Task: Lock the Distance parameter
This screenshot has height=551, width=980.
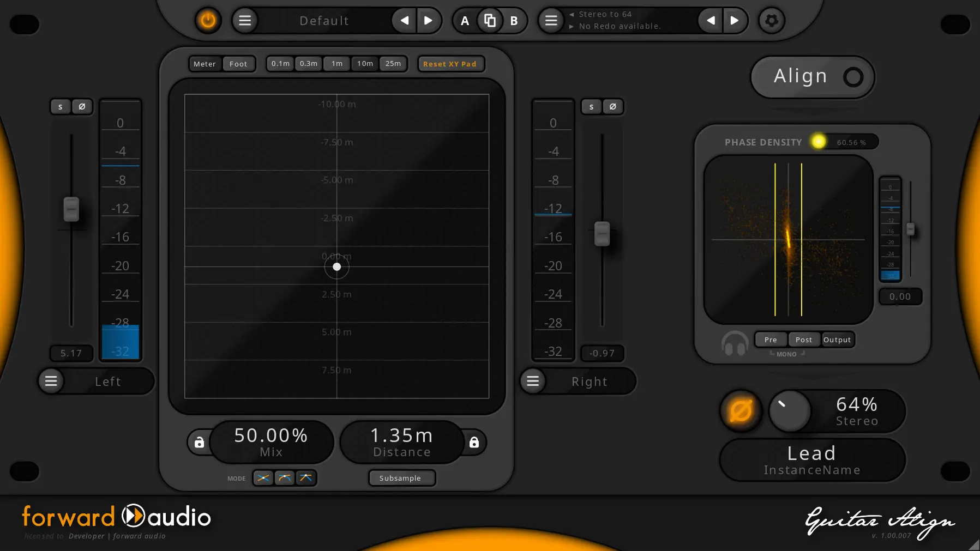Action: click(x=474, y=442)
